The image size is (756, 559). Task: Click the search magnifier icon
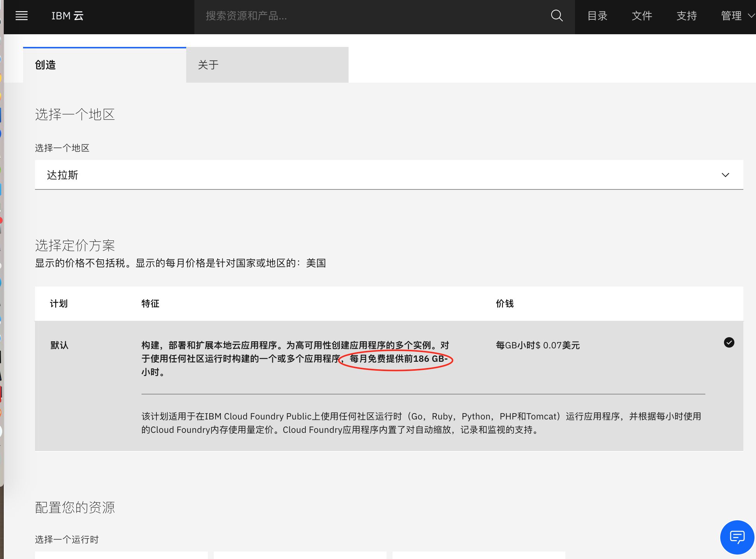coord(557,16)
